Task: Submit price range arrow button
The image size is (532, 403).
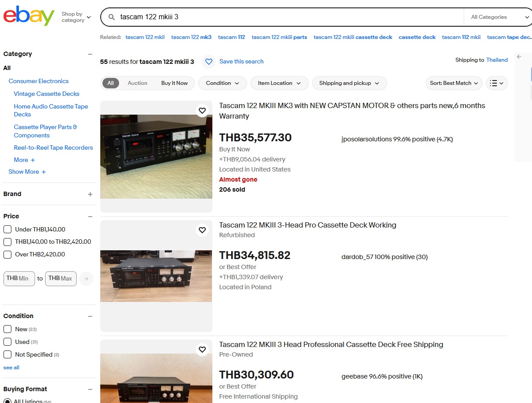Action: (86, 279)
